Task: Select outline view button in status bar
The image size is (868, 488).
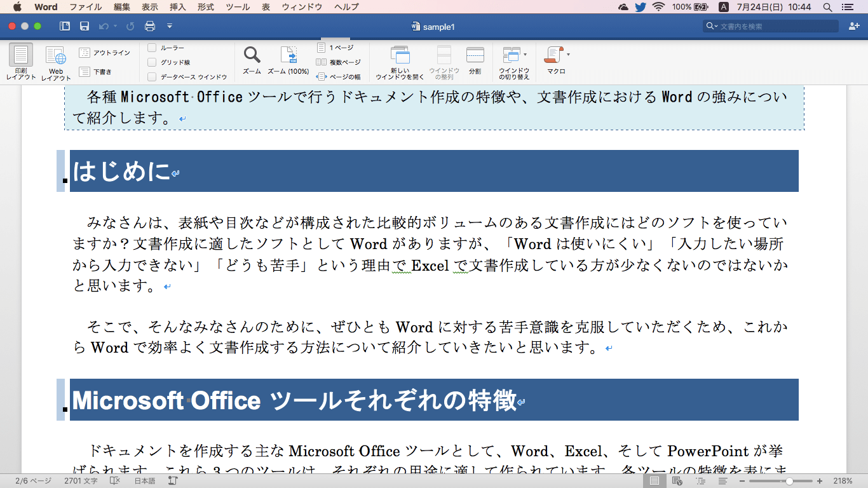Action: click(x=701, y=481)
